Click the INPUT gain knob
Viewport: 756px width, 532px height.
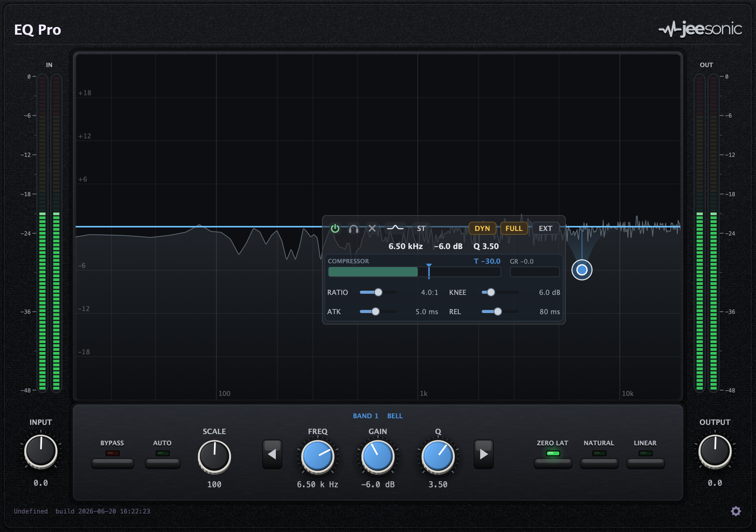[x=41, y=451]
